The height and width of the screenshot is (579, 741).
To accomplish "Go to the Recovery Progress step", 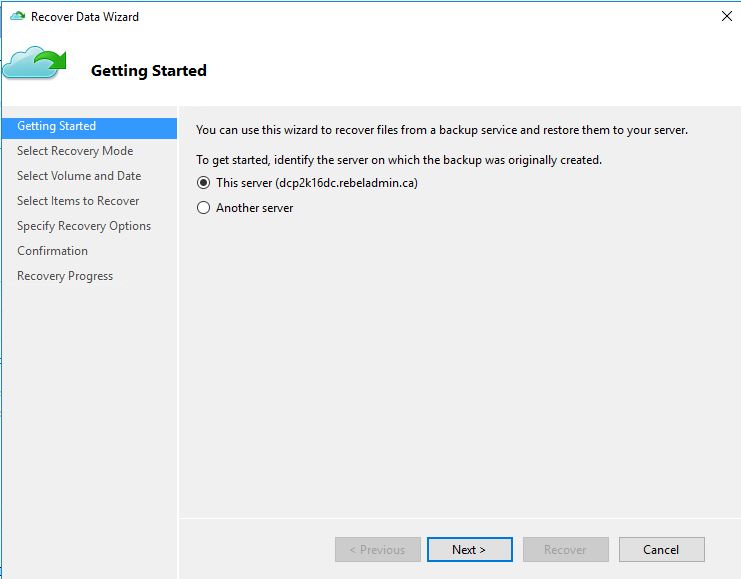I will click(65, 277).
